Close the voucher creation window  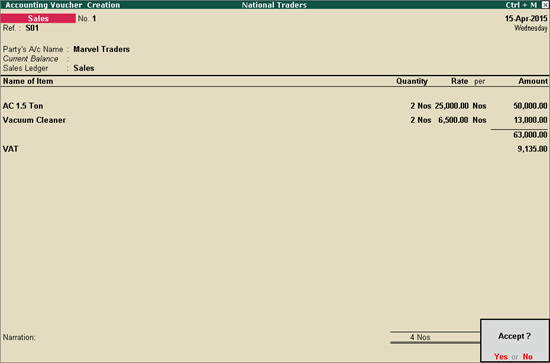pyautogui.click(x=545, y=5)
